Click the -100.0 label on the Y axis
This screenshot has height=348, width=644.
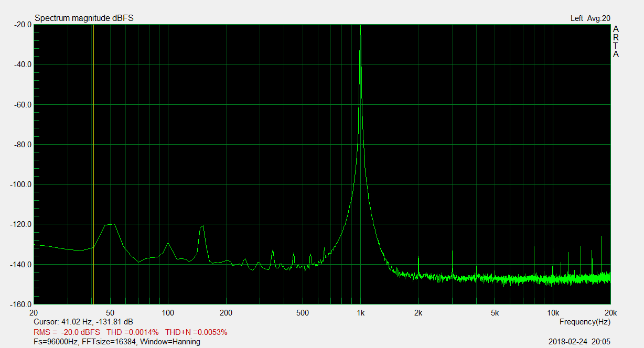click(x=20, y=184)
